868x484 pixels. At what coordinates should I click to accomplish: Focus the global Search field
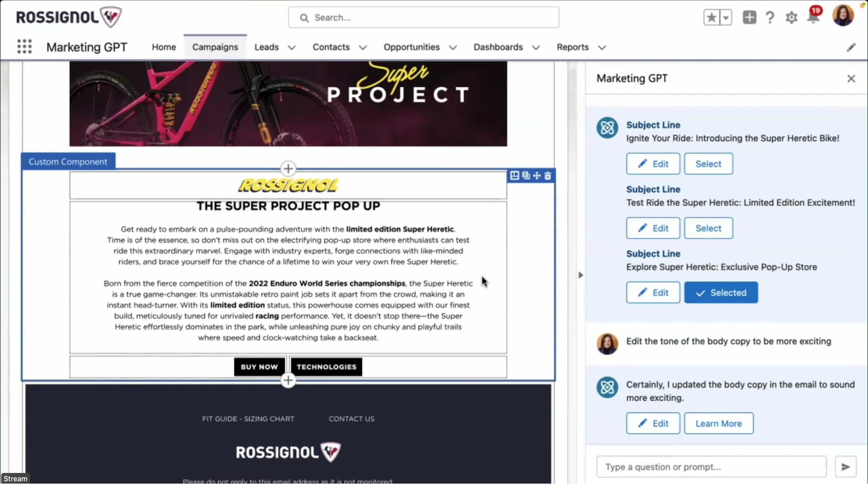423,17
